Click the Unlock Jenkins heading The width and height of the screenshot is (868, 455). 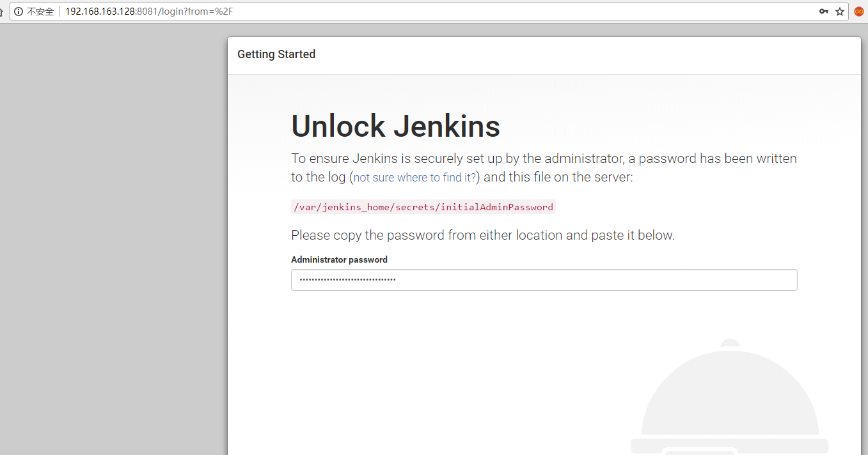coord(395,126)
